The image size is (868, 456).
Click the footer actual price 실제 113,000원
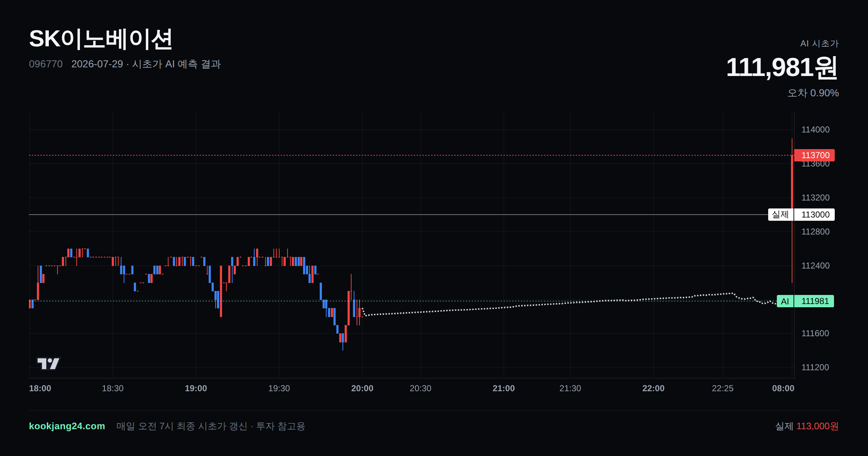pyautogui.click(x=807, y=426)
